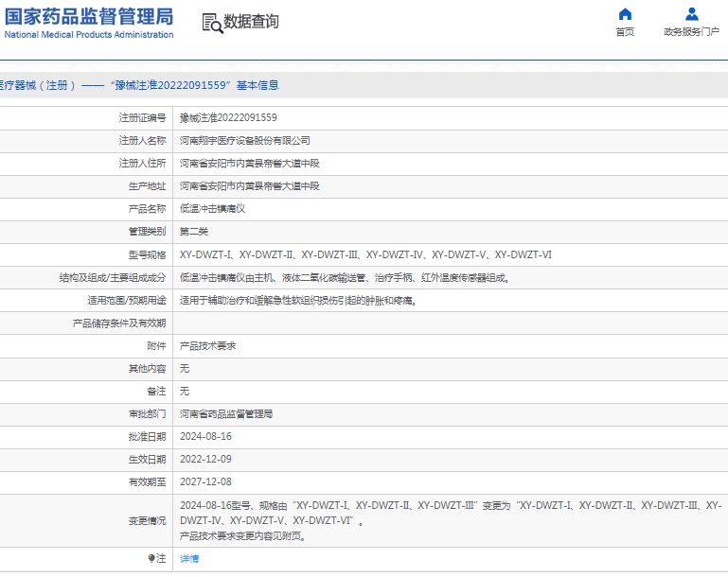Click the 管理类别 field label

(x=147, y=232)
